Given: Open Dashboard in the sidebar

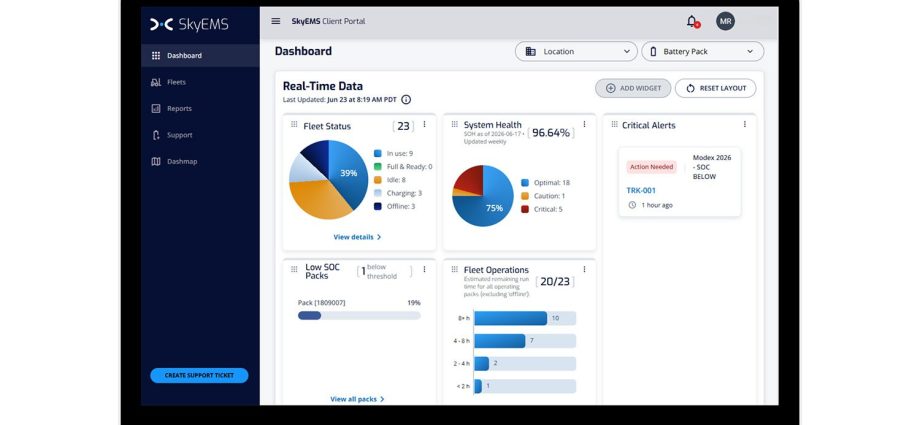Looking at the screenshot, I should (200, 56).
